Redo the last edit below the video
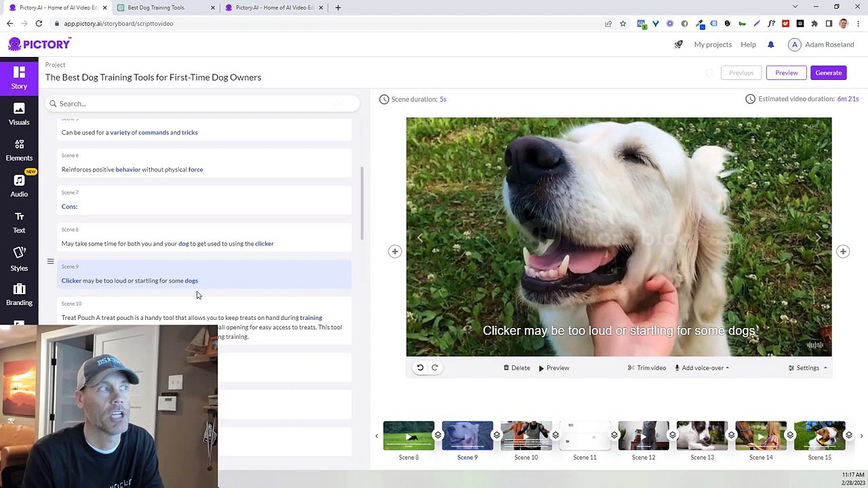This screenshot has width=868, height=488. (x=435, y=367)
